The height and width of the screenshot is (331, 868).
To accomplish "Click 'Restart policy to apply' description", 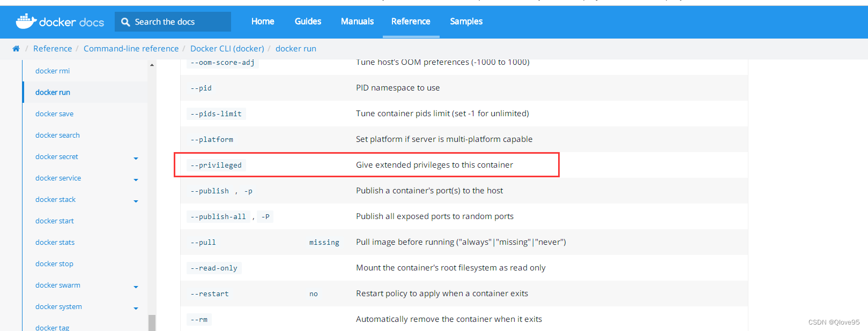I will [x=442, y=294].
